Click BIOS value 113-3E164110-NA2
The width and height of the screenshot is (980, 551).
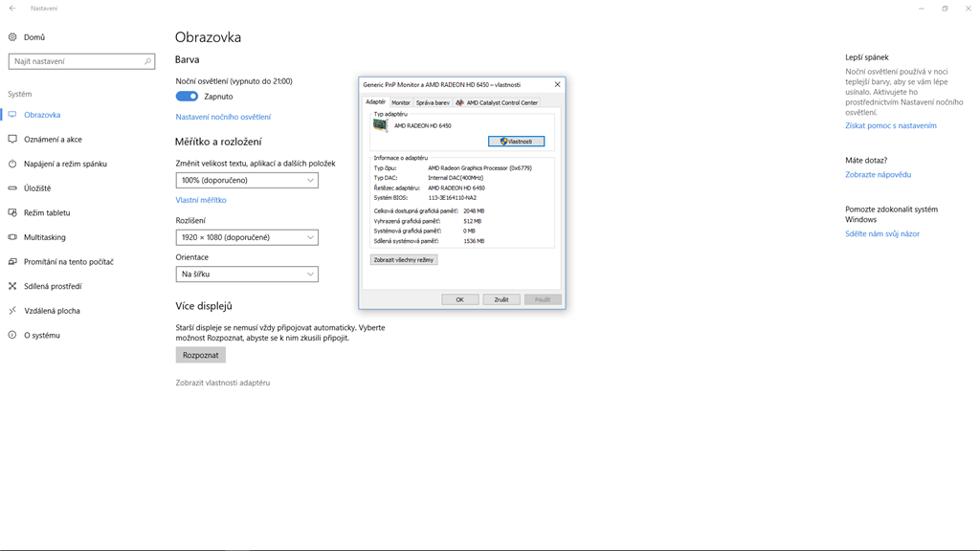point(453,197)
